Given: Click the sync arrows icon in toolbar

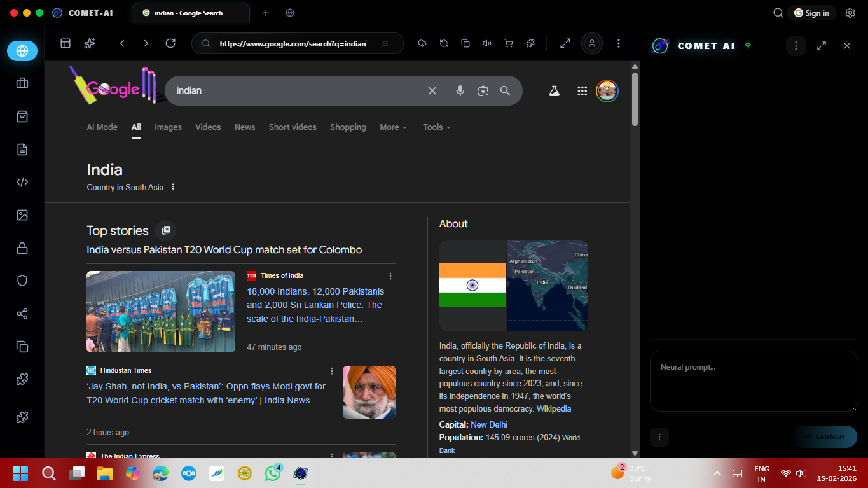Looking at the screenshot, I should coord(444,43).
